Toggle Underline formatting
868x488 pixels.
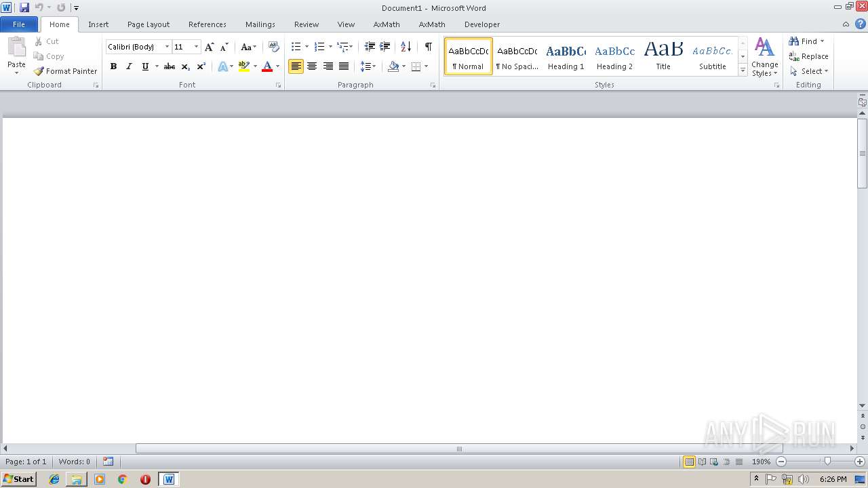tap(145, 66)
